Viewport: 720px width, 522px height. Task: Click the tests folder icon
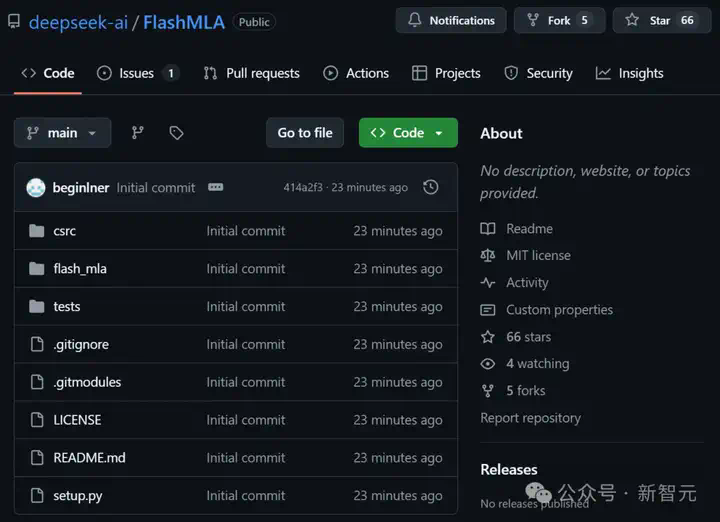coord(37,306)
